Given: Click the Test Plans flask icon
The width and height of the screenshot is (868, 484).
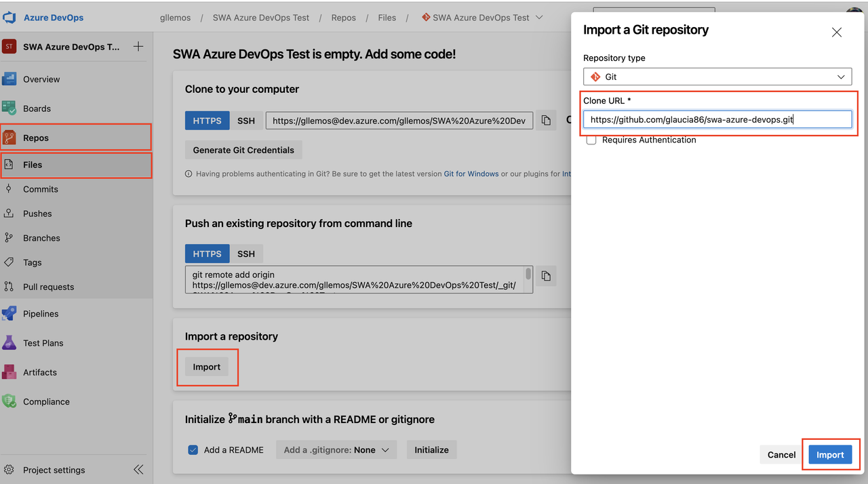Looking at the screenshot, I should pyautogui.click(x=9, y=343).
